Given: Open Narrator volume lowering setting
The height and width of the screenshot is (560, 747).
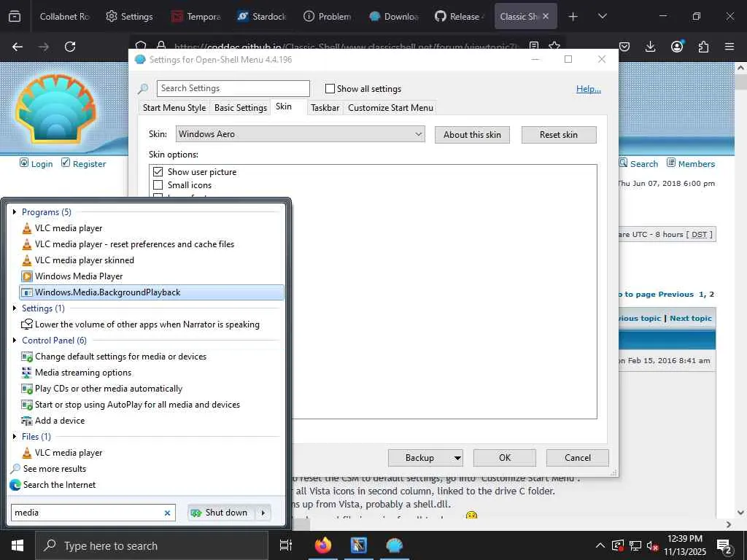Looking at the screenshot, I should coord(141,324).
